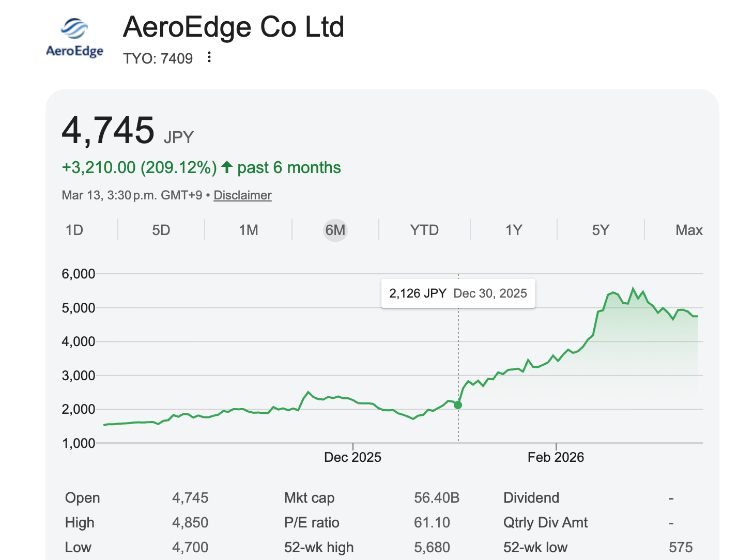Click the Low value 4,700
The image size is (738, 560).
click(190, 548)
